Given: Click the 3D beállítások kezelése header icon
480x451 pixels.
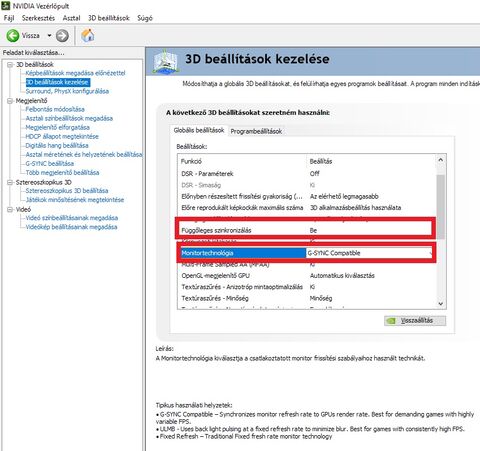Looking at the screenshot, I should 165,61.
